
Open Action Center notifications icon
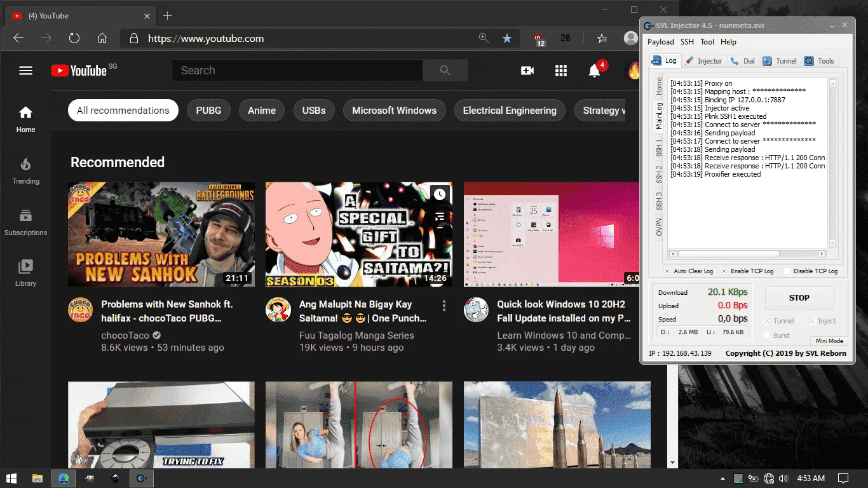click(843, 478)
